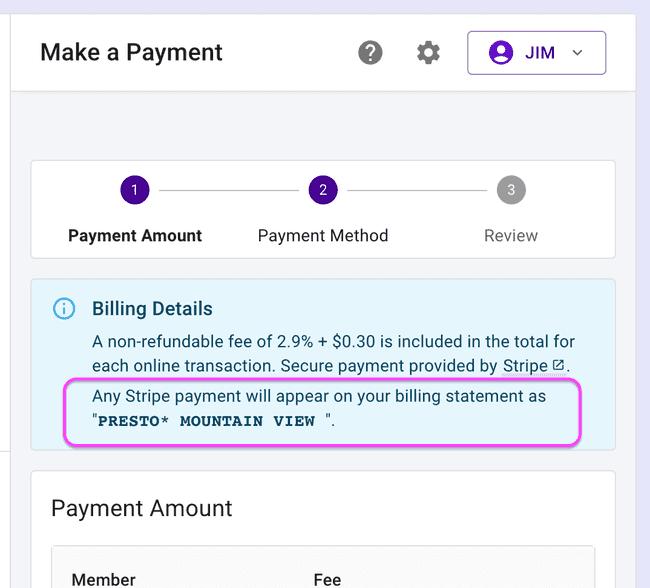Open the Stripe link

click(x=524, y=366)
